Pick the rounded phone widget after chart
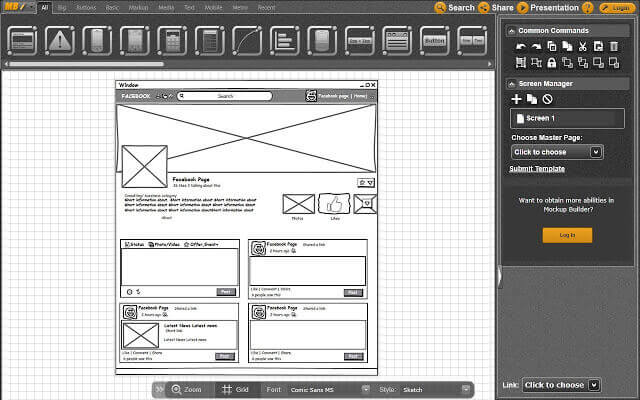640x400 pixels. tap(322, 41)
